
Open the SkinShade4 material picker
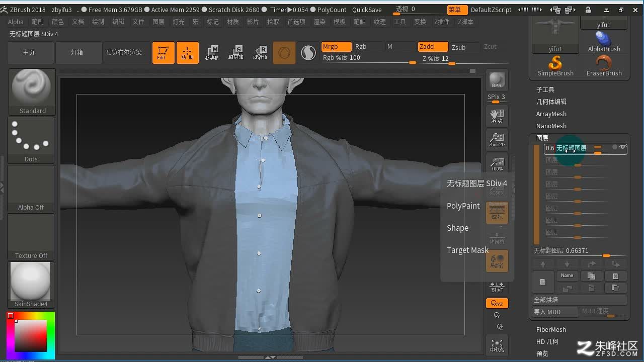[31, 285]
